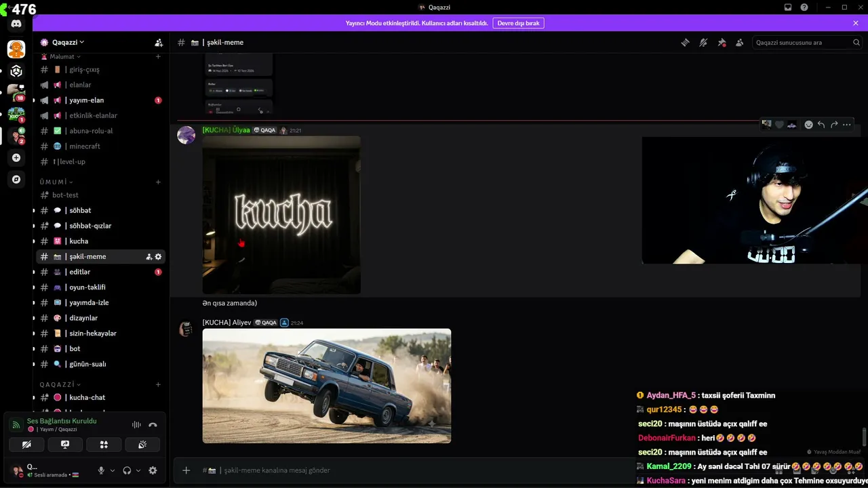Open [KUCHA] Aliyev's profile name
The width and height of the screenshot is (868, 488).
(226, 323)
